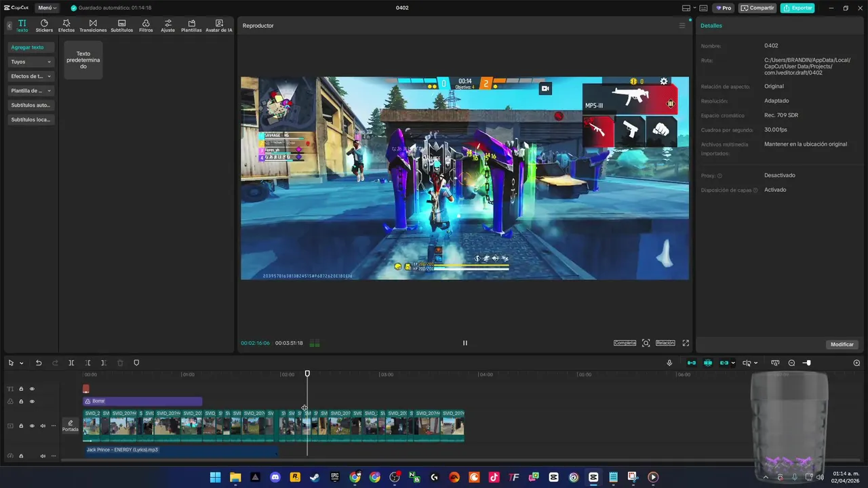
Task: Open the layout switcher icon in title bar
Action: click(686, 8)
